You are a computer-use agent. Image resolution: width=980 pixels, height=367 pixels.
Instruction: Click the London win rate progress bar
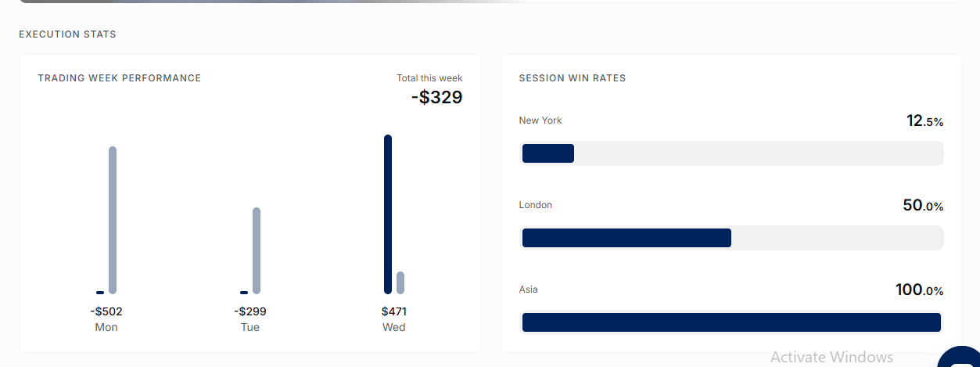(x=732, y=238)
